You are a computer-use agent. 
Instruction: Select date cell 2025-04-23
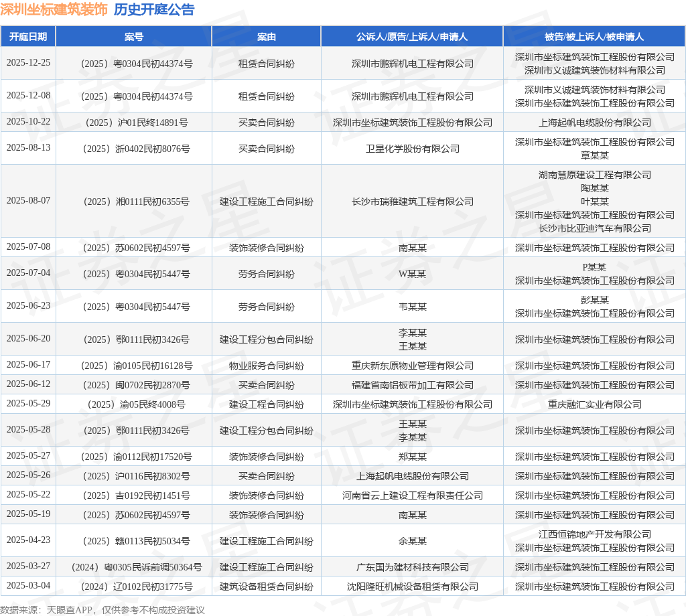point(28,540)
